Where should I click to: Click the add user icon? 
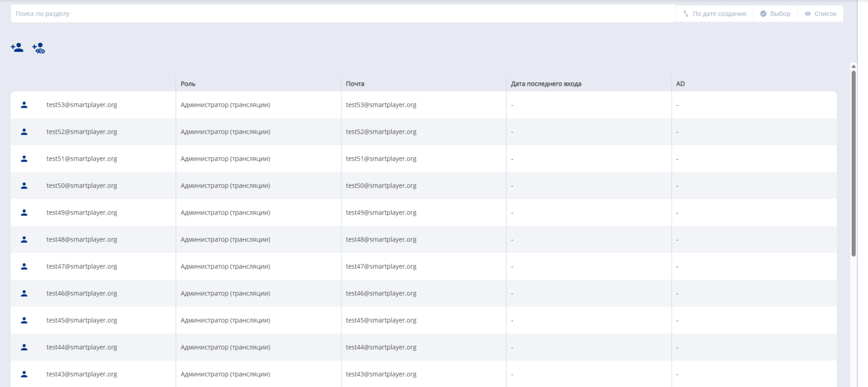tap(17, 48)
